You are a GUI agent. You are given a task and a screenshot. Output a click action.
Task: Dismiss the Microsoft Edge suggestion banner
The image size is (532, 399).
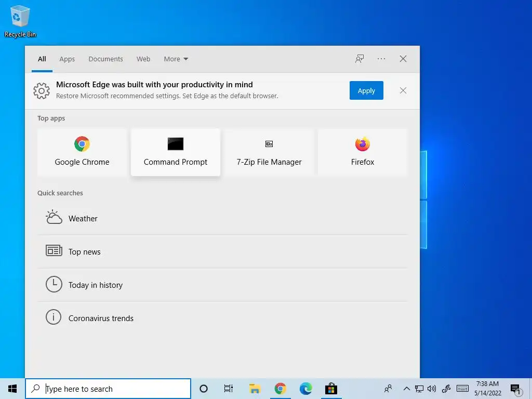pos(403,90)
